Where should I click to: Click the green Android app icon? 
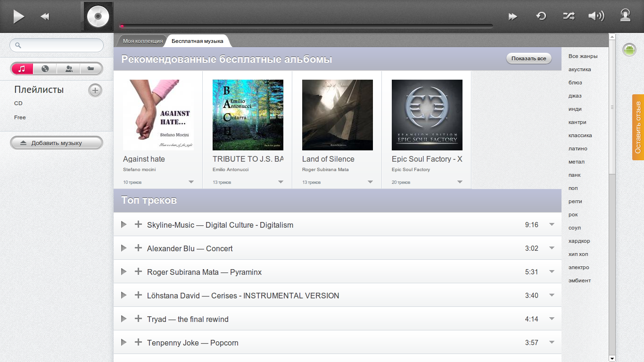629,49
